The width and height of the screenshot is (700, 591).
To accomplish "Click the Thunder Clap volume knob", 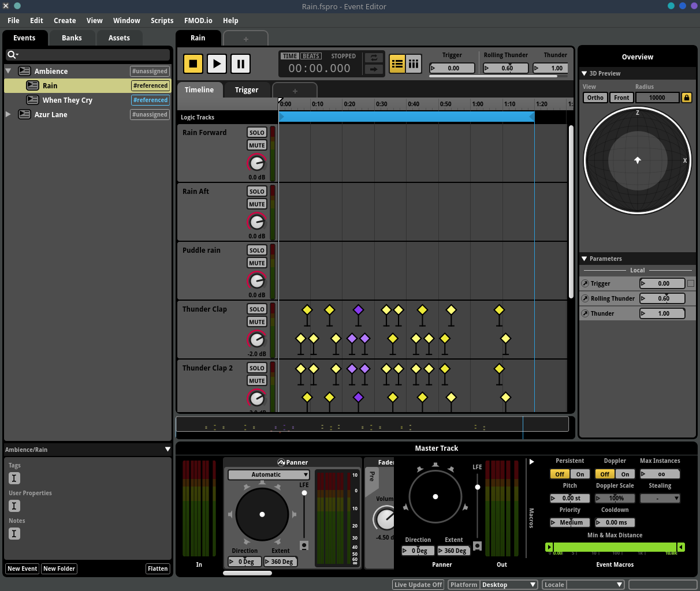I will tap(256, 340).
